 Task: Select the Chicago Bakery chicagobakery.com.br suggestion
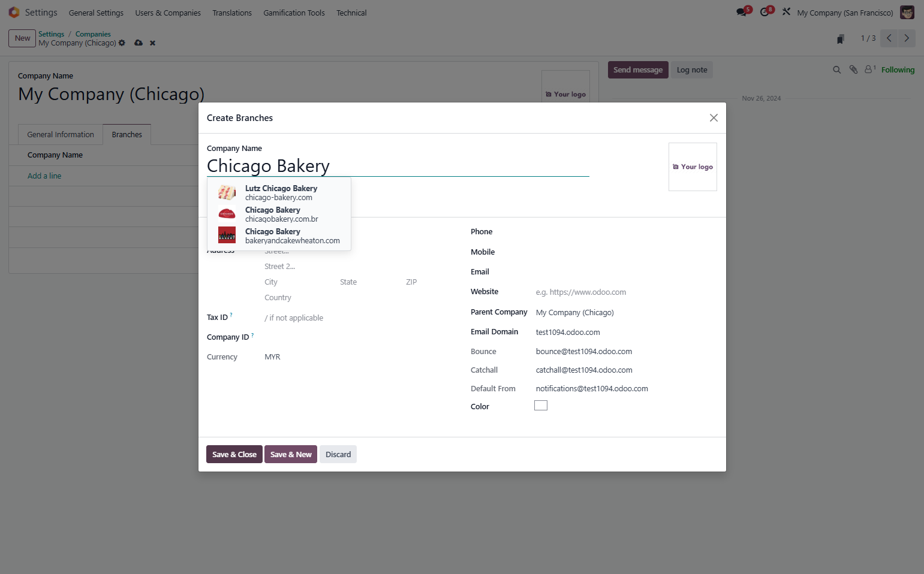[x=279, y=215]
